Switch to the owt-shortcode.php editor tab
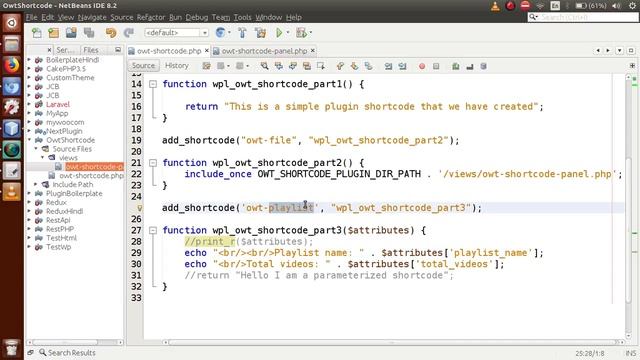 (169, 51)
